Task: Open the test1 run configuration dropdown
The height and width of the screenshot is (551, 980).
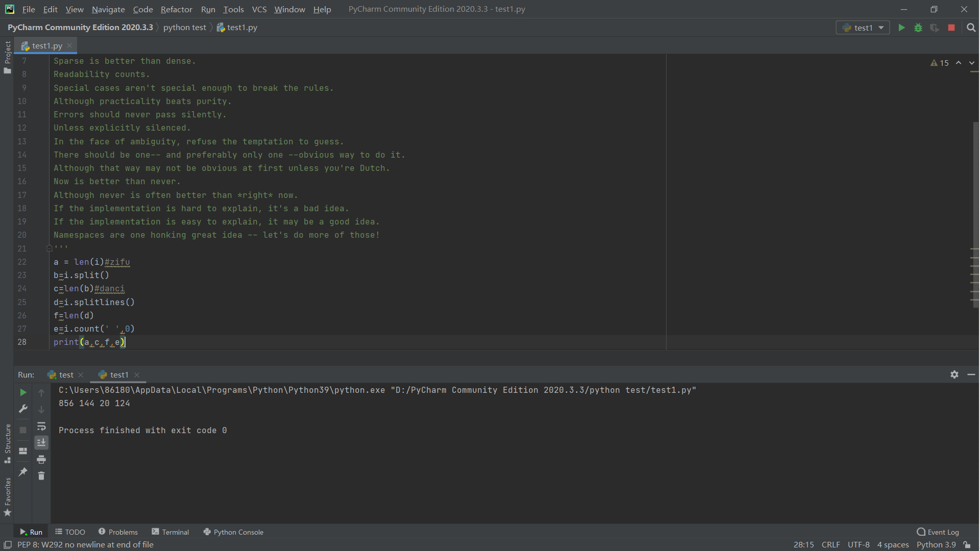Action: pos(863,28)
